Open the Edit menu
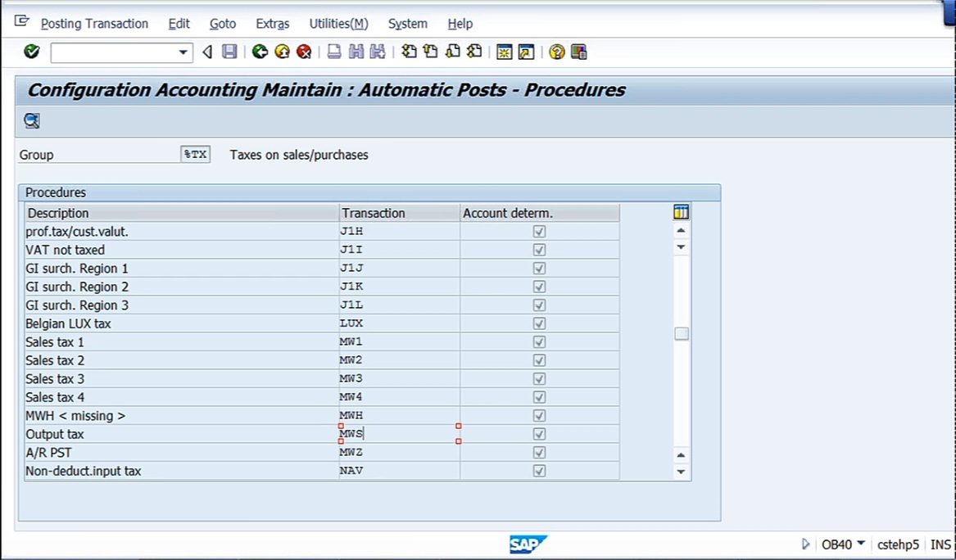956x560 pixels. coord(179,24)
